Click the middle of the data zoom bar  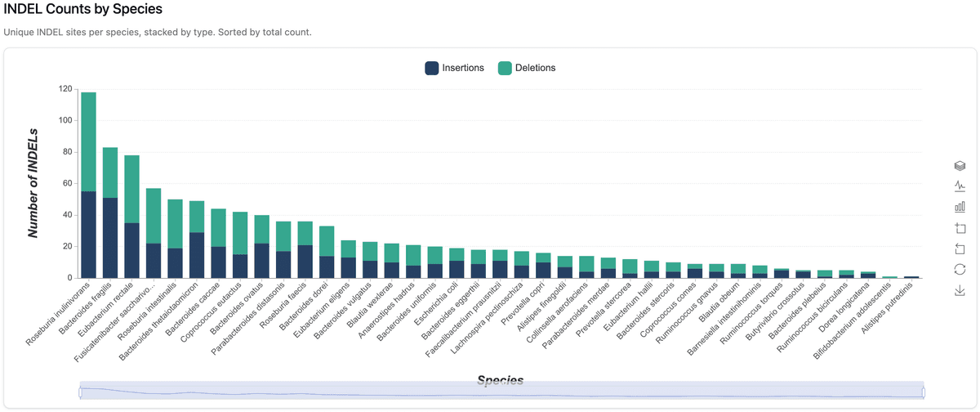tap(501, 392)
